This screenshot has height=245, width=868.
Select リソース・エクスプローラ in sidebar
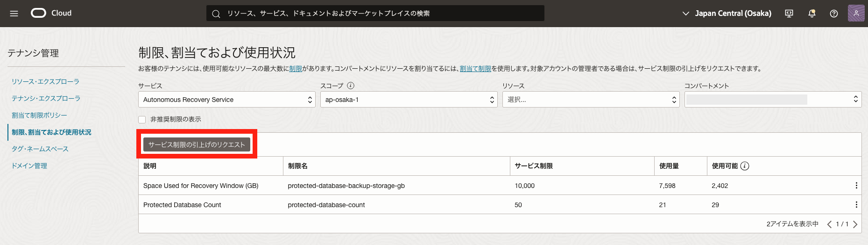45,82
